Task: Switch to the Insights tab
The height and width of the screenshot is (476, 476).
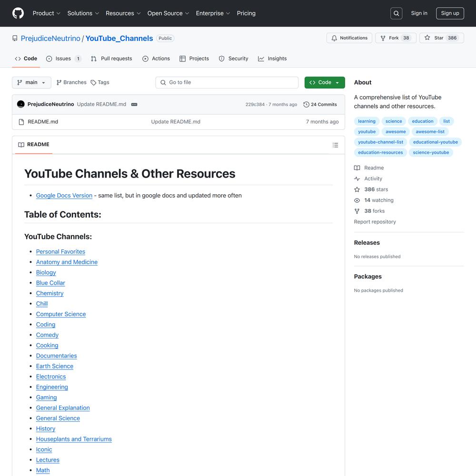Action: pyautogui.click(x=272, y=59)
